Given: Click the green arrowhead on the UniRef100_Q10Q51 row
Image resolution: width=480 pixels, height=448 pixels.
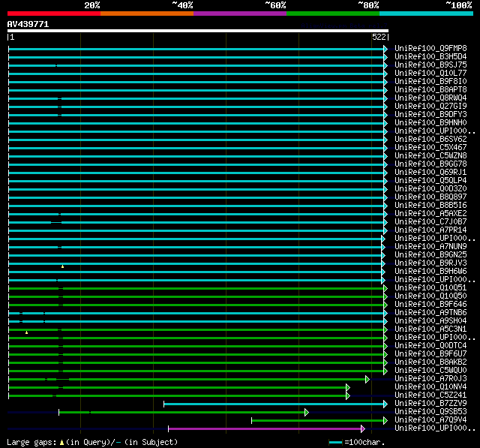Looking at the screenshot, I should tap(385, 288).
